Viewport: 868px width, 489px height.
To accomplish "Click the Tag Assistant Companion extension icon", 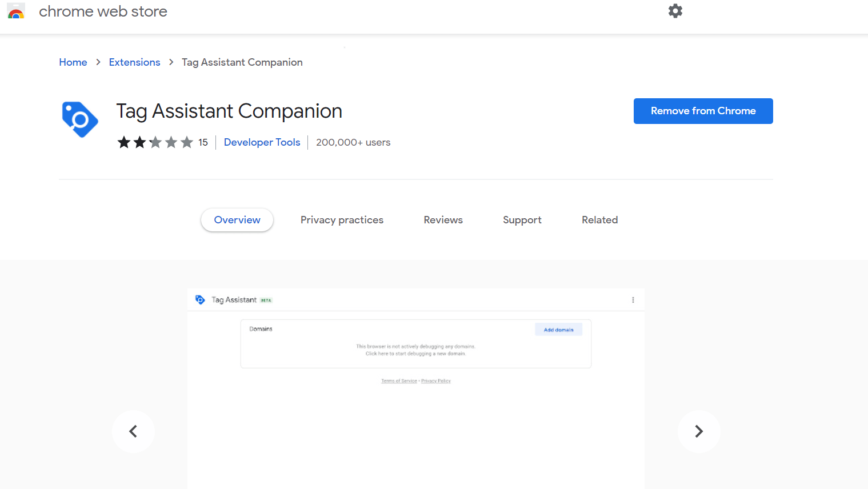I will point(80,119).
